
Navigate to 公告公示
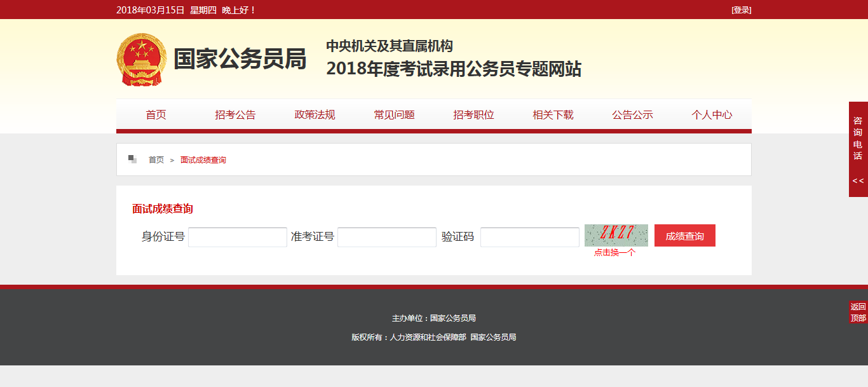click(632, 115)
